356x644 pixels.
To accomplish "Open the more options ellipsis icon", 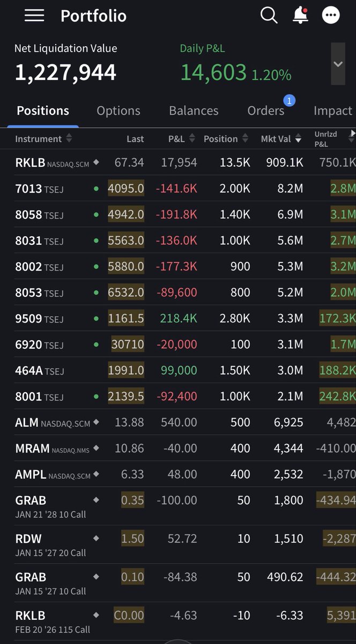I will coord(331,15).
